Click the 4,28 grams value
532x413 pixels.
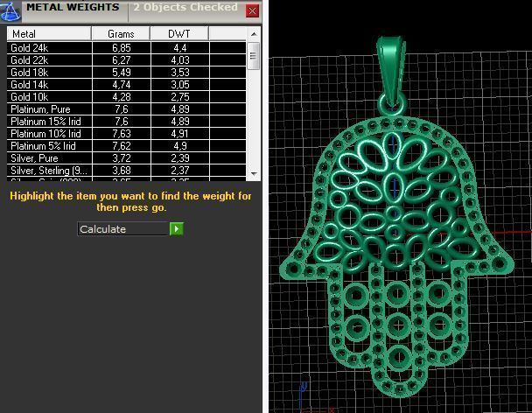pos(122,97)
